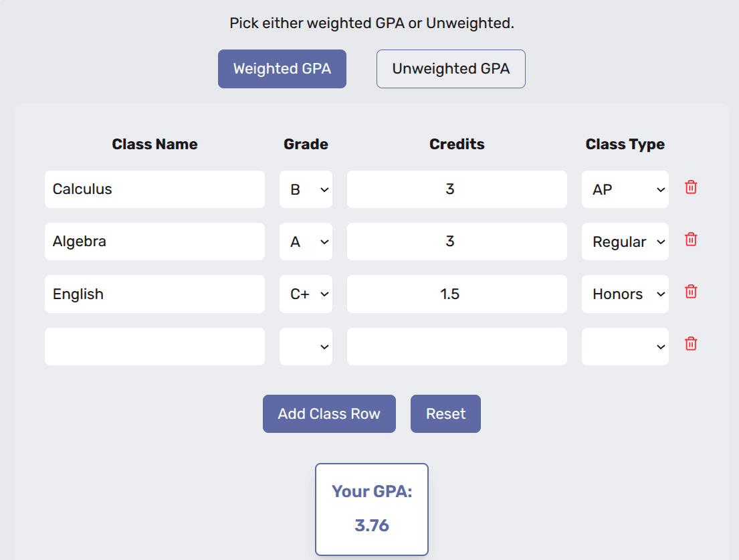
Task: Click the Algebra credits field
Action: pos(457,242)
